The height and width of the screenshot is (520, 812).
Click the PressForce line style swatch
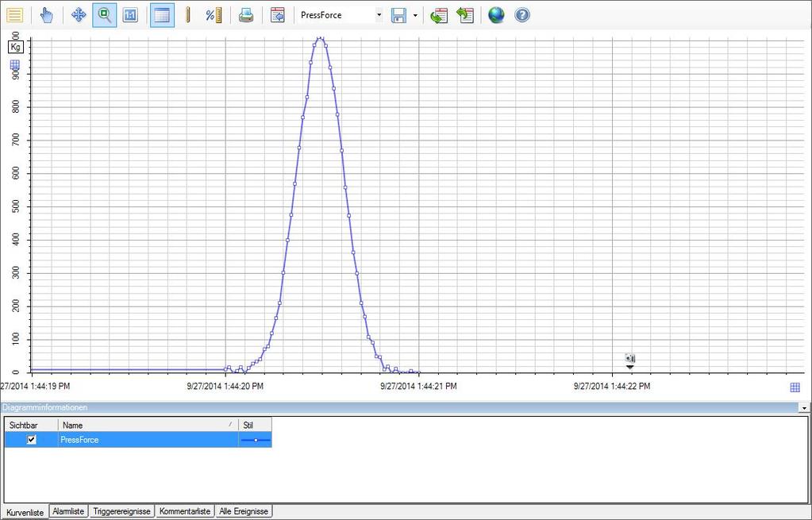click(256, 440)
